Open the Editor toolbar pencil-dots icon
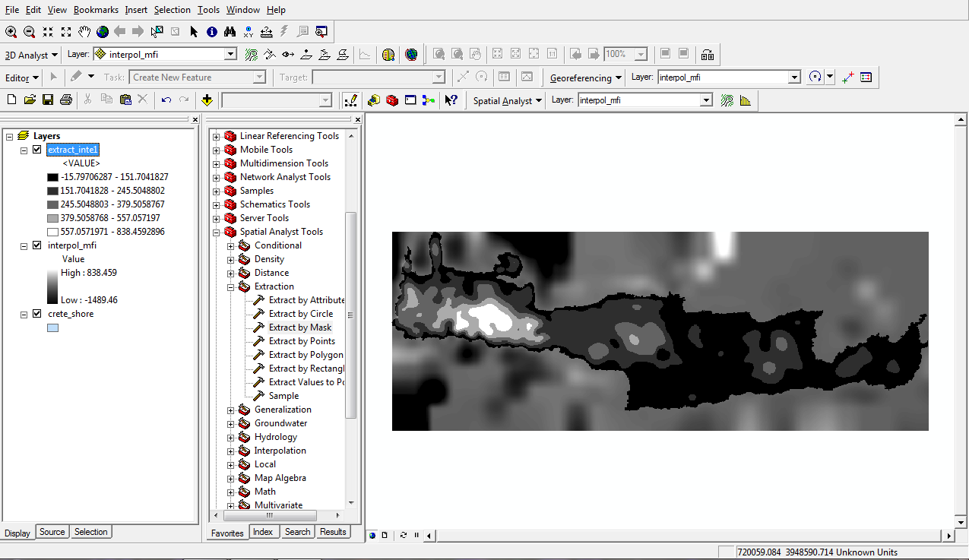This screenshot has height=560, width=969. (350, 100)
